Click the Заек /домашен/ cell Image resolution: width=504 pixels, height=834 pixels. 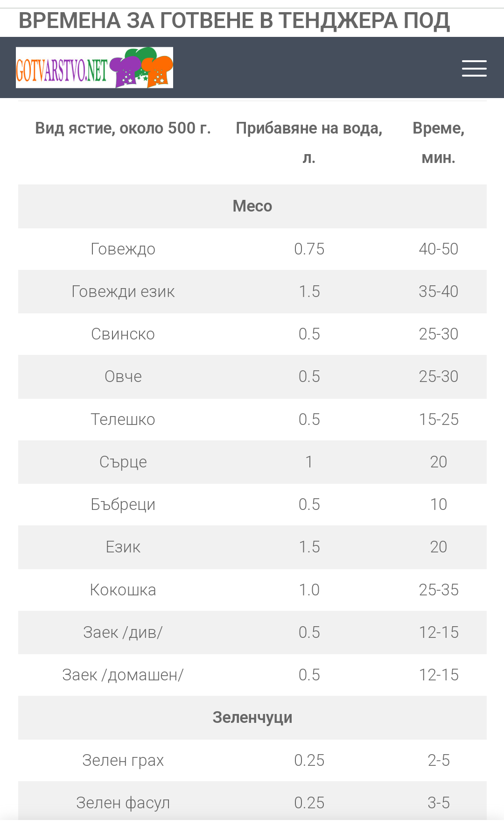coord(123,675)
